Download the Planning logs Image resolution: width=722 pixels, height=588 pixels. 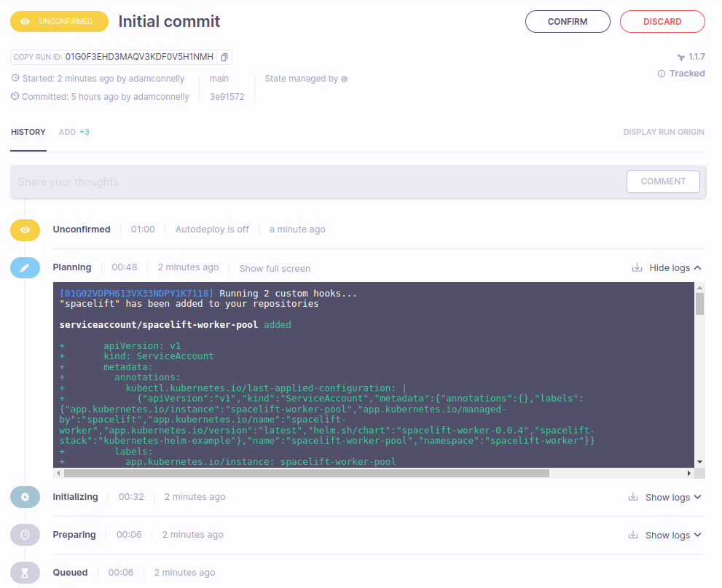637,268
